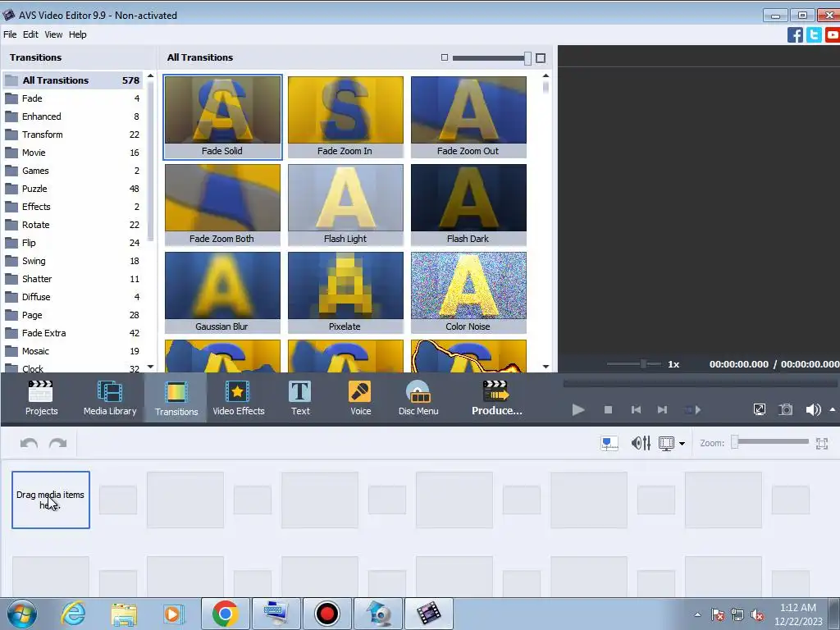This screenshot has height=630, width=840.
Task: Click the monitor aspect ratio icon
Action: click(666, 443)
